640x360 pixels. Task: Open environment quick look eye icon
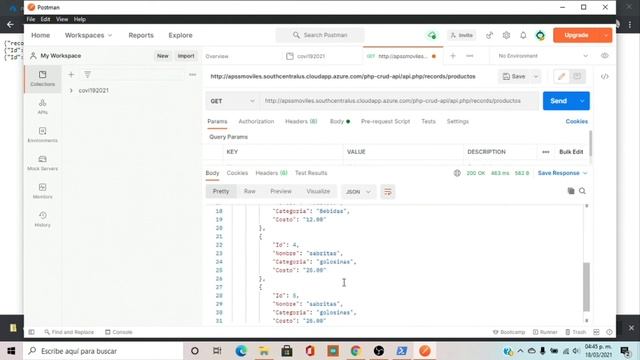point(604,56)
